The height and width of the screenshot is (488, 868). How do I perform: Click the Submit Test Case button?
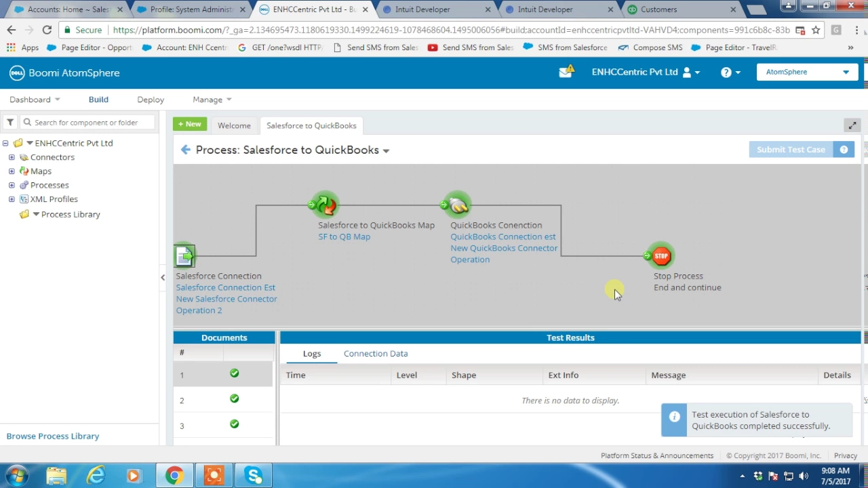791,150
